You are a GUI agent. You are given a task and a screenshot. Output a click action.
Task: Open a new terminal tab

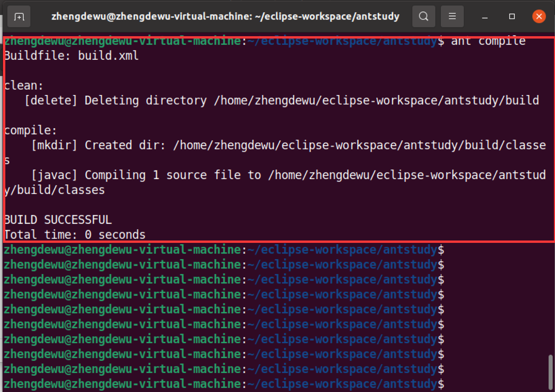click(19, 16)
